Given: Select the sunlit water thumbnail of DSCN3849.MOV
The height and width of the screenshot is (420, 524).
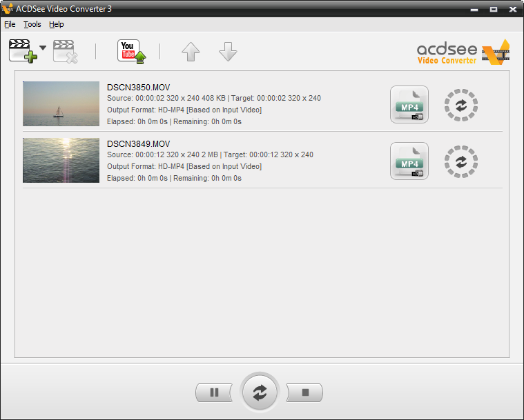Looking at the screenshot, I should (61, 160).
